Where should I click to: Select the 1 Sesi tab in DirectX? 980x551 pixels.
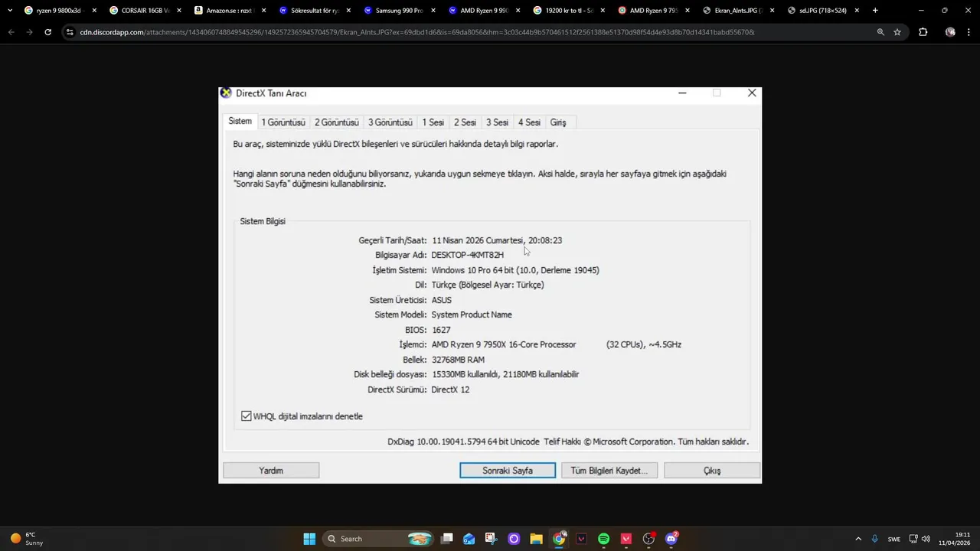(433, 122)
